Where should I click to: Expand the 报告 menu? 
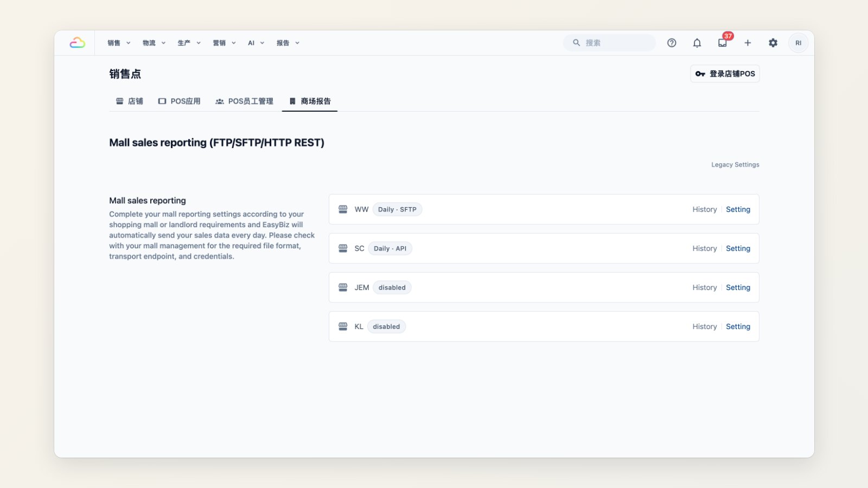click(288, 43)
